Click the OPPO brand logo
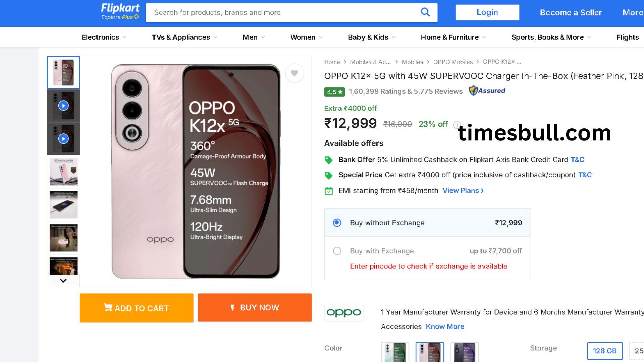Viewport: 644px width, 362px height. pyautogui.click(x=344, y=313)
